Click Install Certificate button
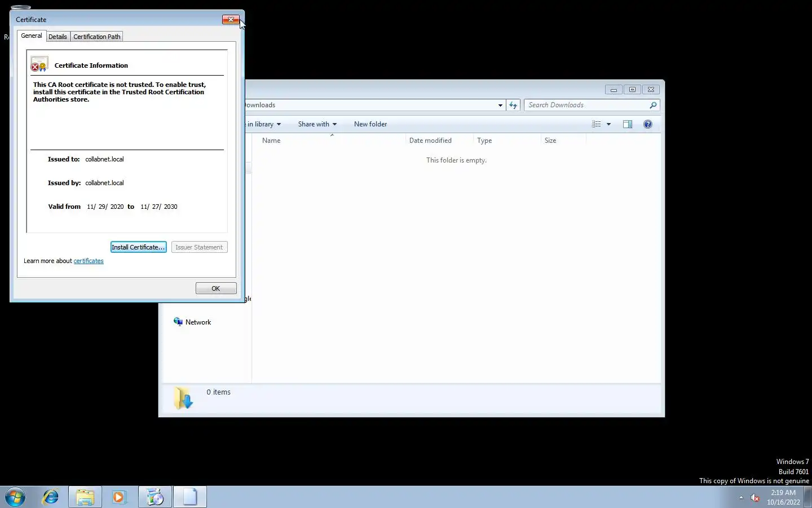 coord(138,247)
